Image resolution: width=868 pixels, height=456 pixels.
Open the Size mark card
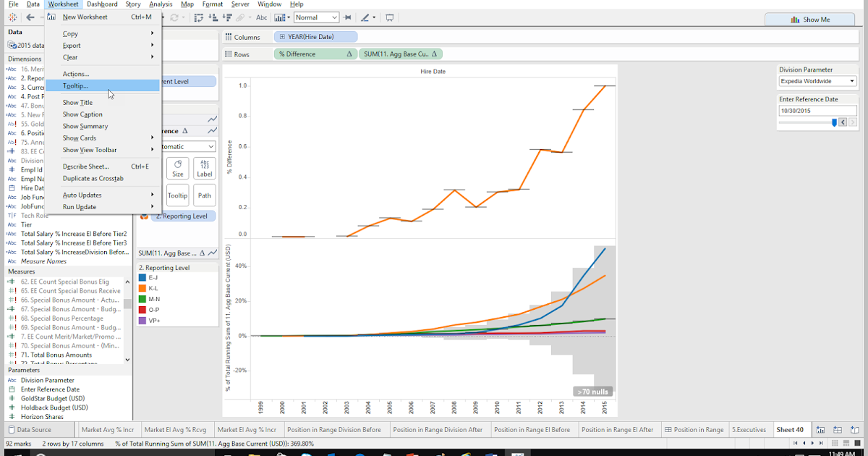177,168
